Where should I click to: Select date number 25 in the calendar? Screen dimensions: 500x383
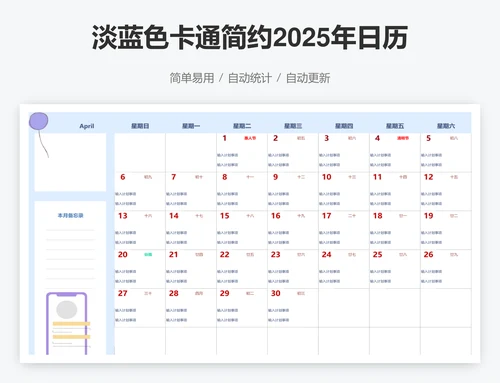point(378,254)
